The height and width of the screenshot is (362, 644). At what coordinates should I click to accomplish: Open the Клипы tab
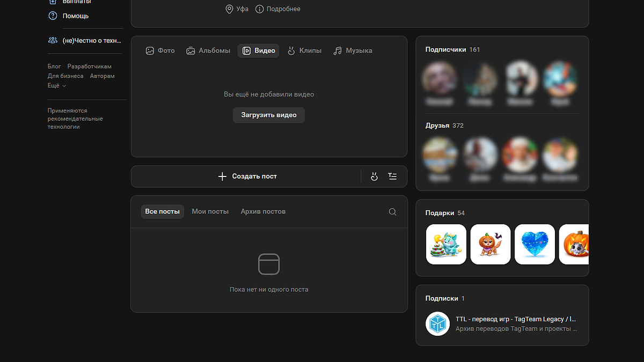click(304, 51)
